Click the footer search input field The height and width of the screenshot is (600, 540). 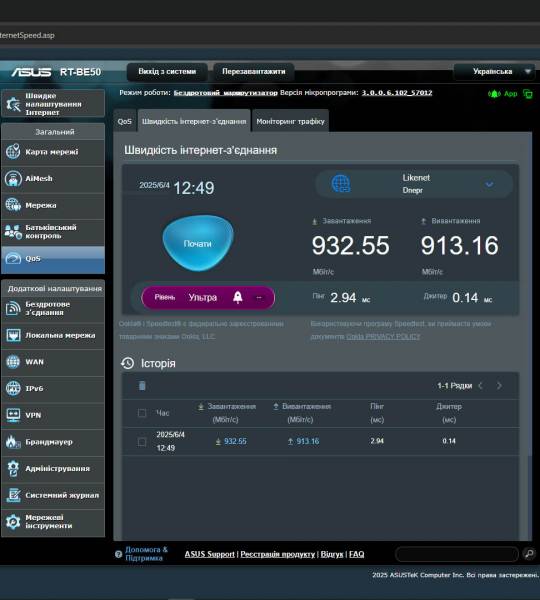click(457, 554)
